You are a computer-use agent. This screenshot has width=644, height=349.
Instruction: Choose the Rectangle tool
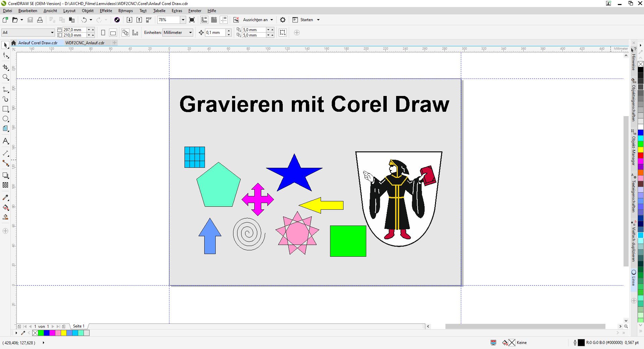(x=5, y=109)
